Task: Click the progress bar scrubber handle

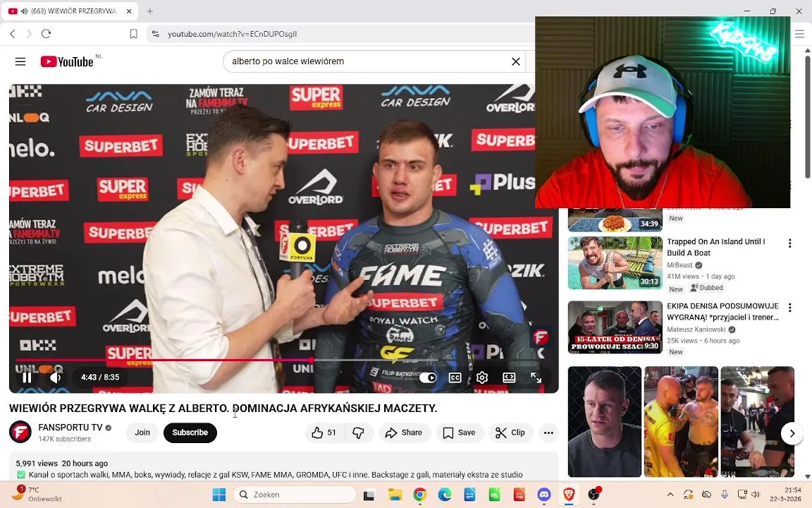Action: pyautogui.click(x=312, y=360)
